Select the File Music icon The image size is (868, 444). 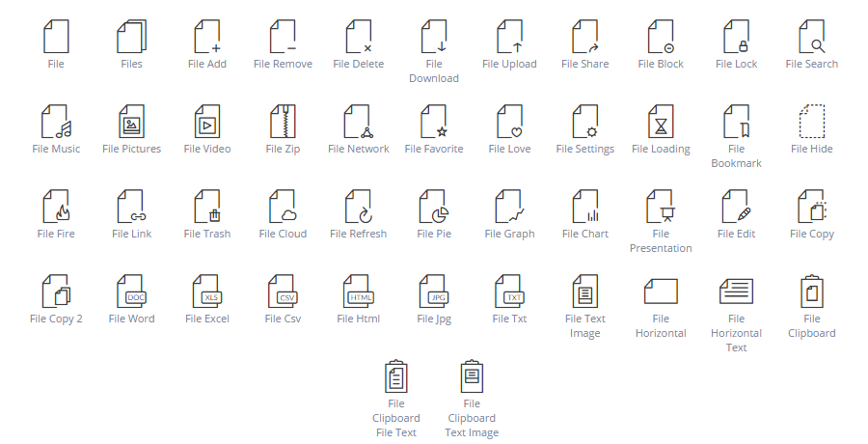56,122
